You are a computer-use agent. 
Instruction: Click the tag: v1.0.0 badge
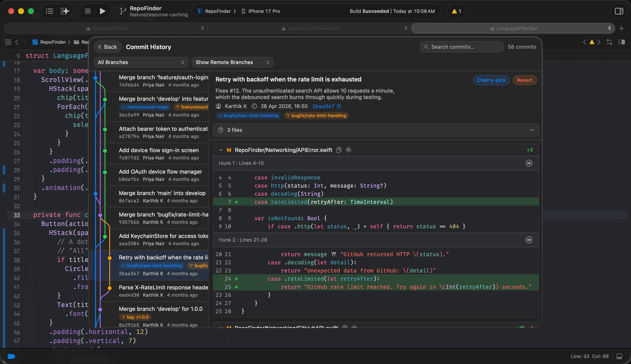pyautogui.click(x=135, y=317)
